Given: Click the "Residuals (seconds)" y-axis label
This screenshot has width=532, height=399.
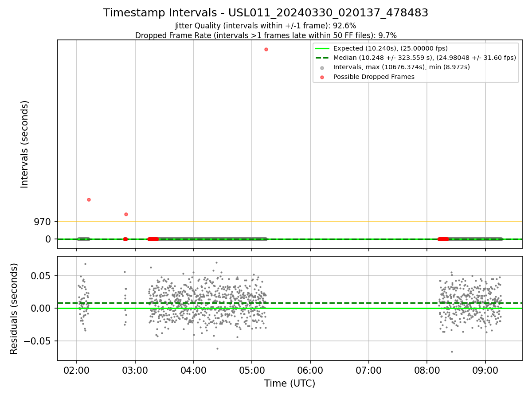Looking at the screenshot, I should (14, 309).
